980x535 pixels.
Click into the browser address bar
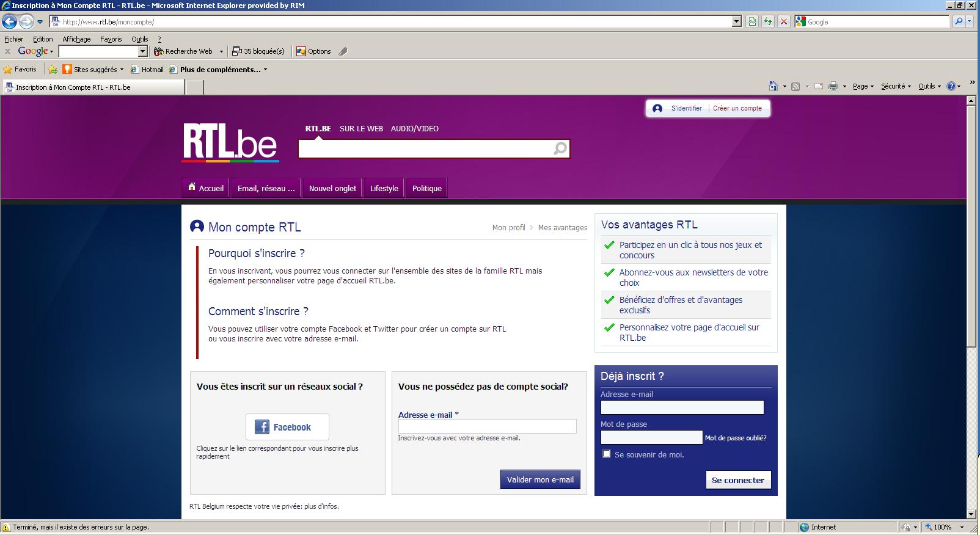click(x=391, y=22)
